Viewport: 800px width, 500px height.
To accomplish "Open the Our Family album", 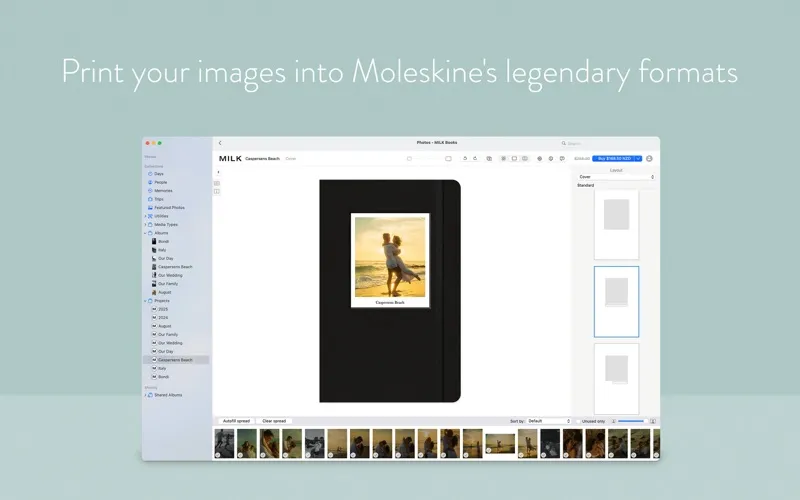I will 167,284.
